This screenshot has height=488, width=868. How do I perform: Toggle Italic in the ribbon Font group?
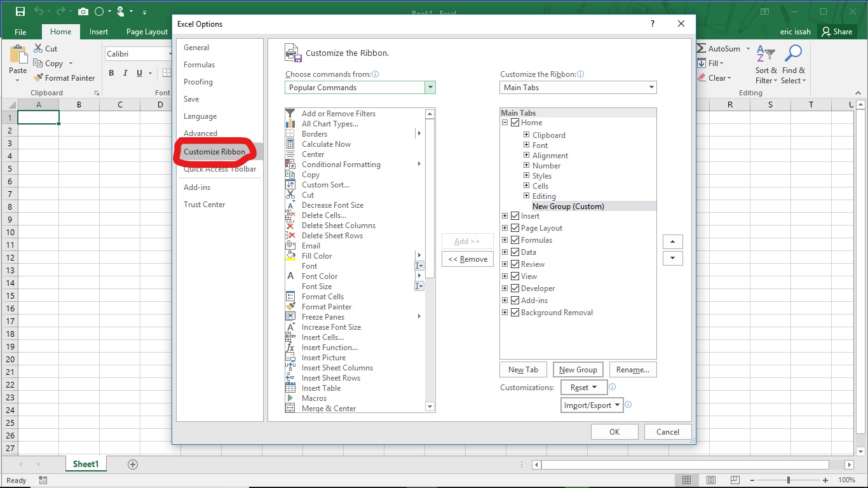pyautogui.click(x=125, y=73)
